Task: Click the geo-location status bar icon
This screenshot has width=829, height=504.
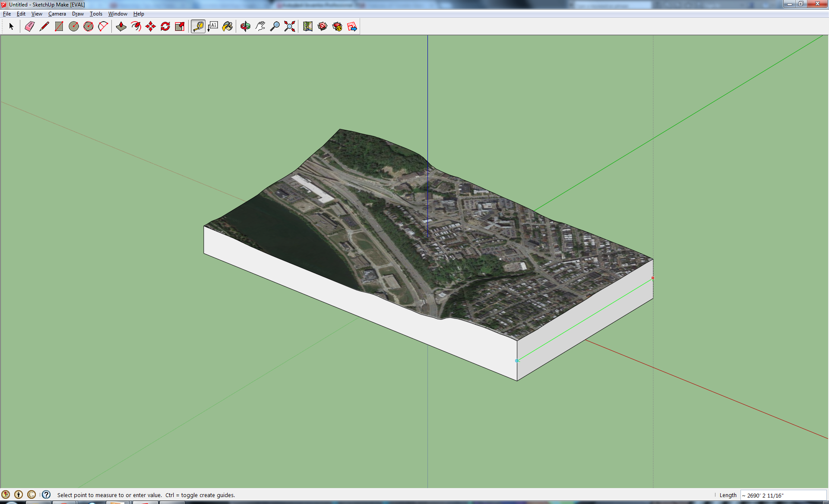Action: (6, 495)
